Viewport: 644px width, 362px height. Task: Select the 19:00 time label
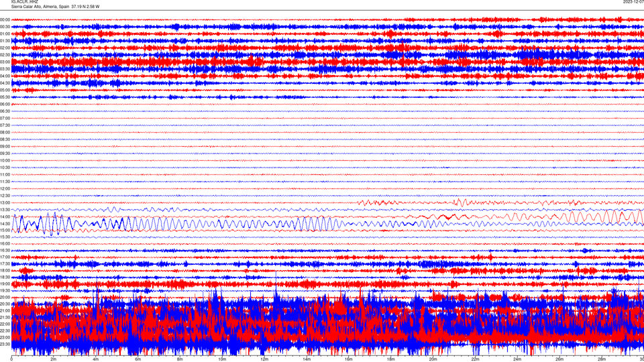5,284
